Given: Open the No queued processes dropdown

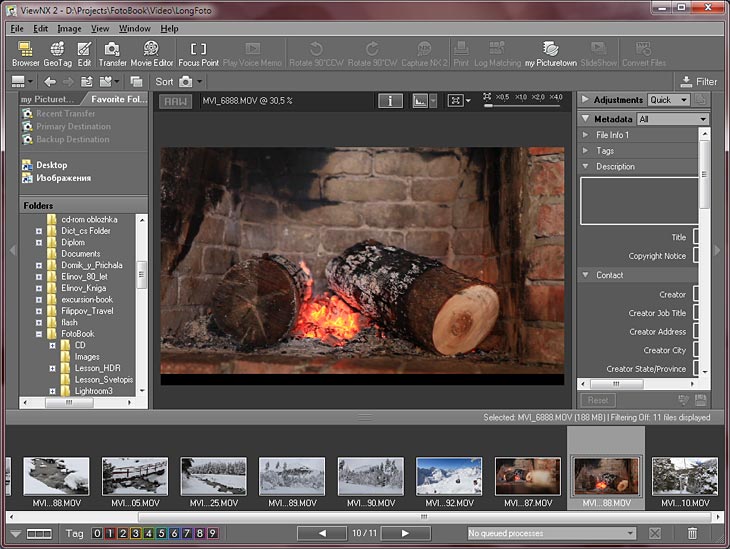Looking at the screenshot, I should pos(551,533).
